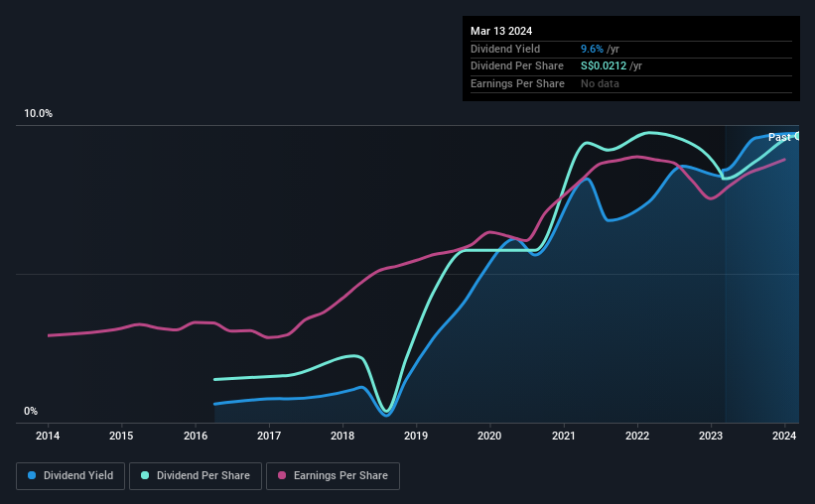Screen dimensions: 815x504
Task: Click the Mar 13 2024 tooltip date header
Action: click(x=501, y=31)
